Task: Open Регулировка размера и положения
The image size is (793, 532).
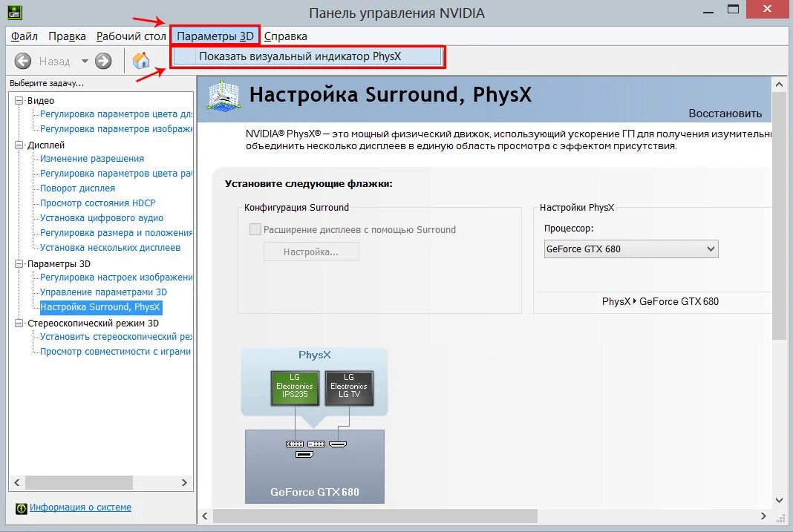Action: click(117, 233)
